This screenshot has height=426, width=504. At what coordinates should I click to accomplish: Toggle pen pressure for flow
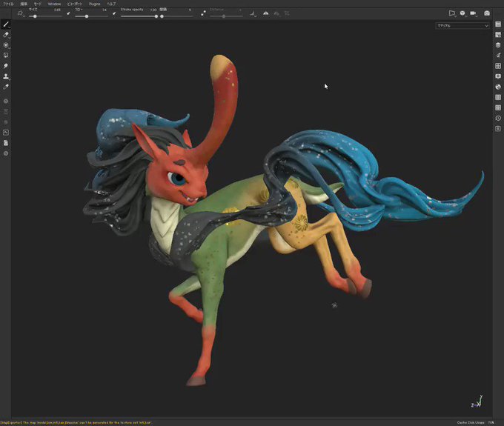[x=114, y=13]
